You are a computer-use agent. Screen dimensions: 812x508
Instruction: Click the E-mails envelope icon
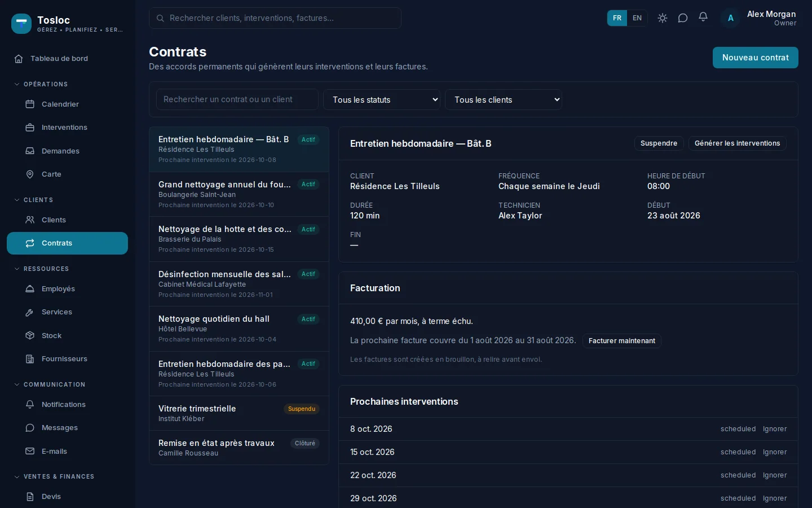tap(30, 452)
